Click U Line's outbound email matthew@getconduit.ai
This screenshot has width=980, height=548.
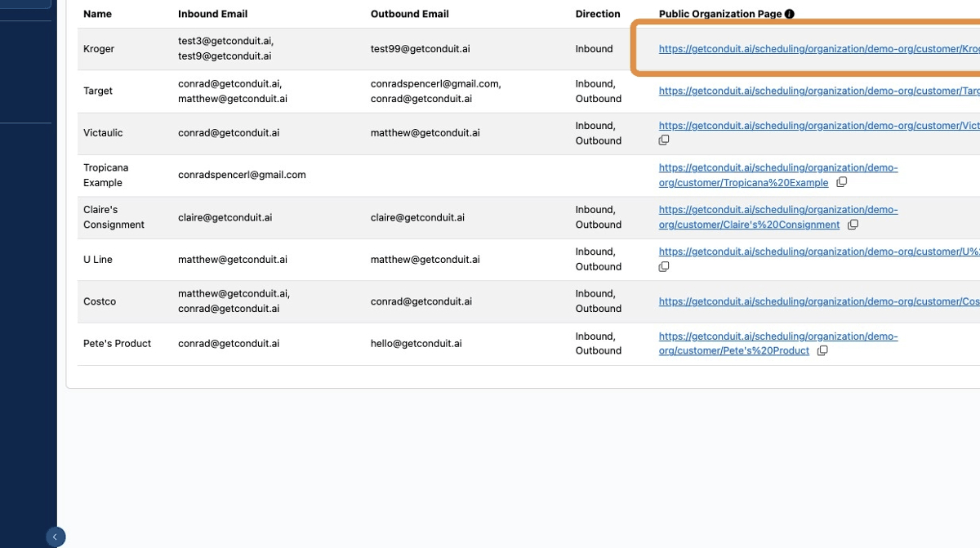click(x=425, y=260)
